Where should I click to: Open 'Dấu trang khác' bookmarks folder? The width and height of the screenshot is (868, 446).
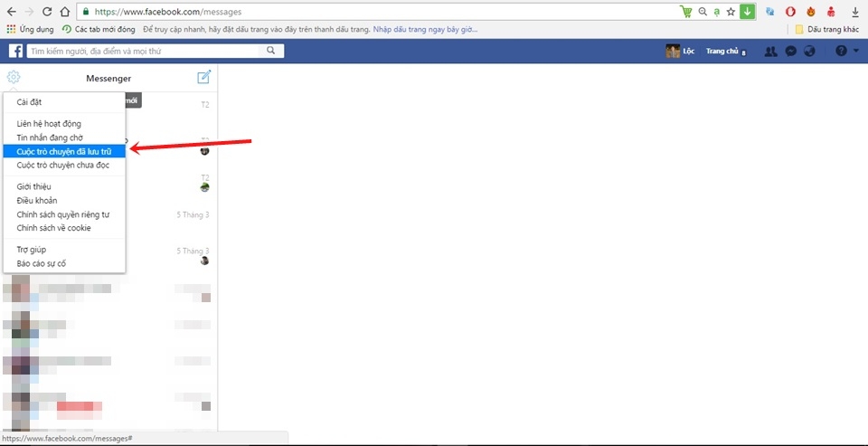[827, 29]
